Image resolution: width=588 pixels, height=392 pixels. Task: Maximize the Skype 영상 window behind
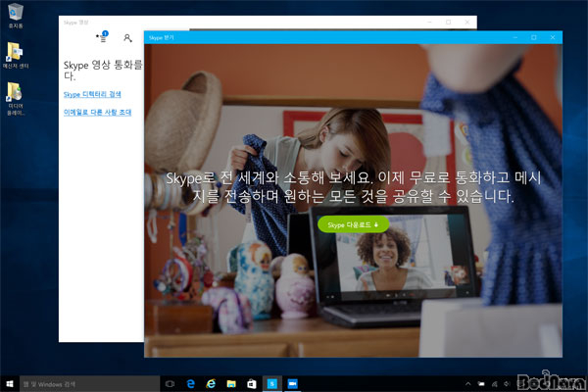pyautogui.click(x=448, y=23)
